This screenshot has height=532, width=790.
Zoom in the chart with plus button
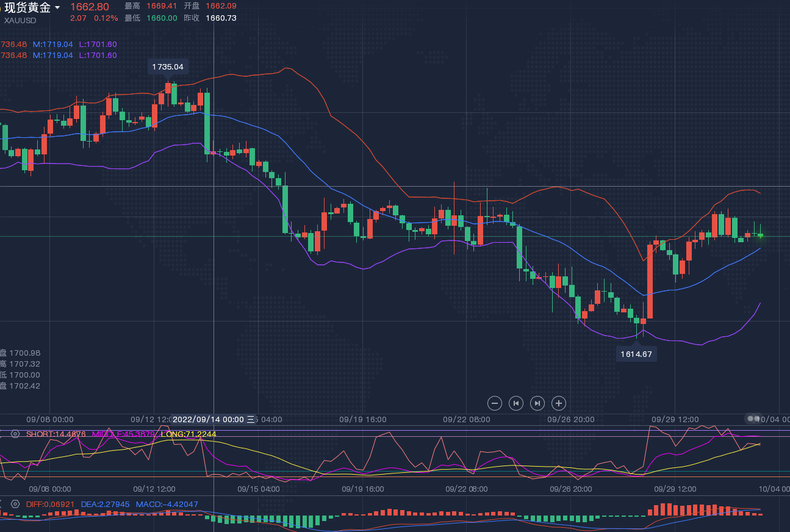tap(559, 403)
